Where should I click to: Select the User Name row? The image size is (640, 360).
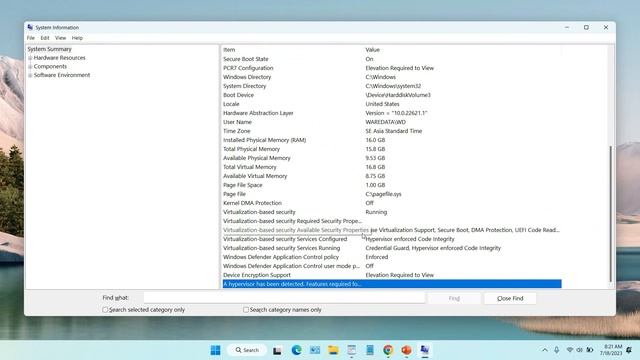point(392,122)
